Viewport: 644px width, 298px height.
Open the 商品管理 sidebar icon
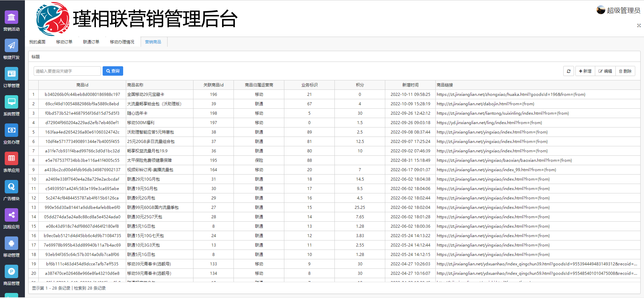tap(11, 271)
